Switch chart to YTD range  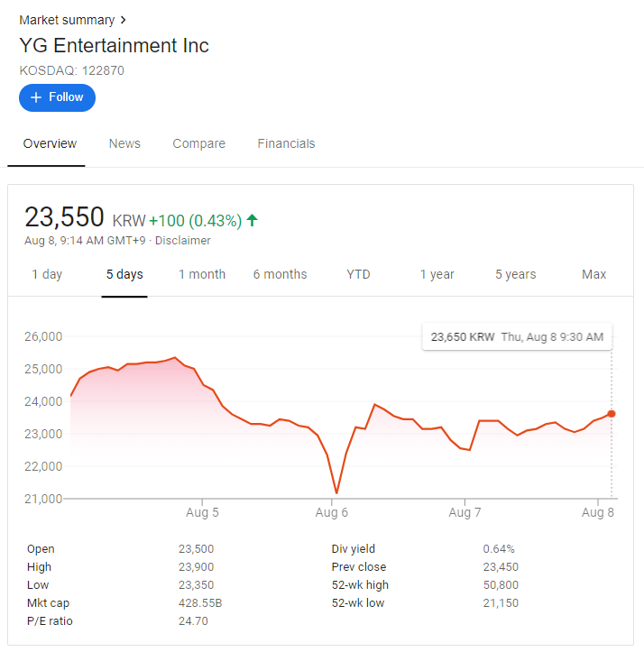(358, 274)
